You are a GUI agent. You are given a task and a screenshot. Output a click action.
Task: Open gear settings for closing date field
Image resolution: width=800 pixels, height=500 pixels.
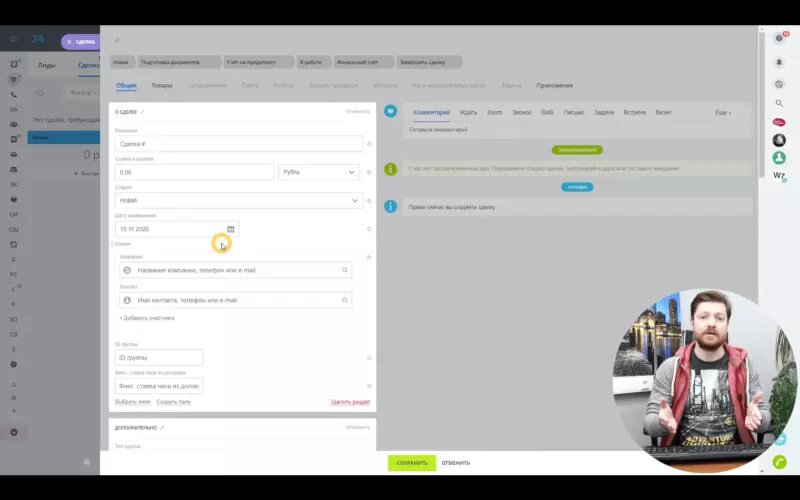[x=369, y=229]
